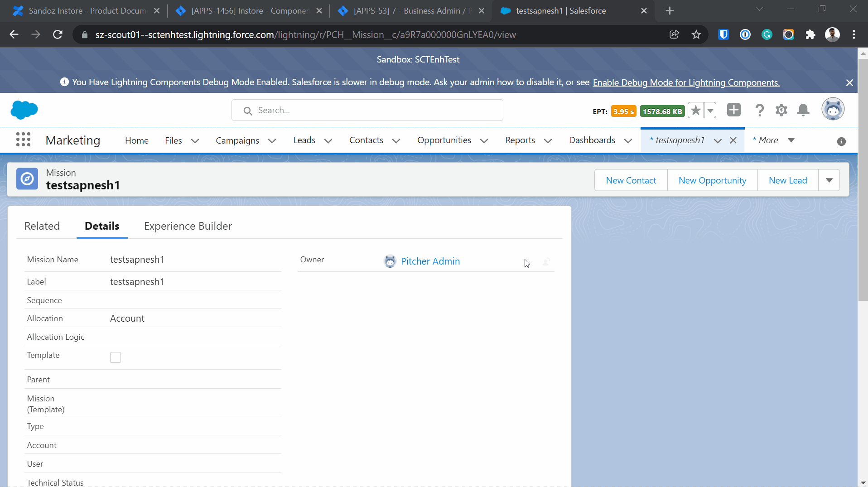The image size is (868, 487).
Task: Switch to the Experience Builder tab
Action: tap(188, 226)
